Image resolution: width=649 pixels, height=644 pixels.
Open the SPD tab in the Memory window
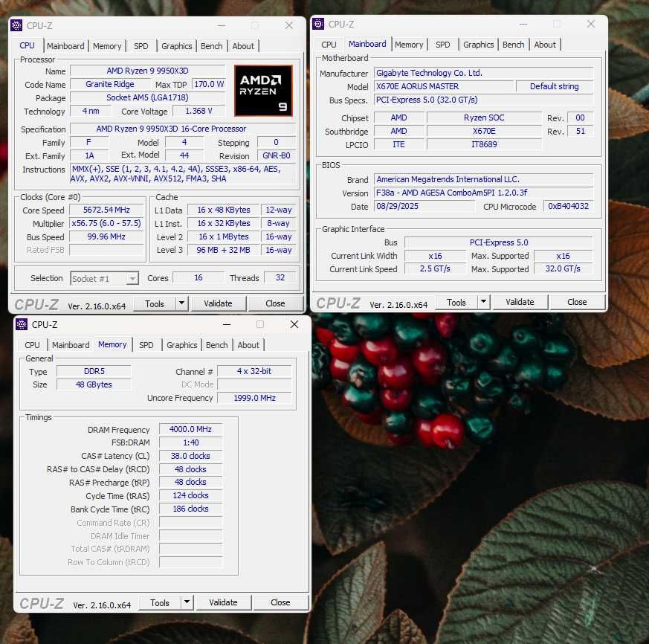click(146, 345)
